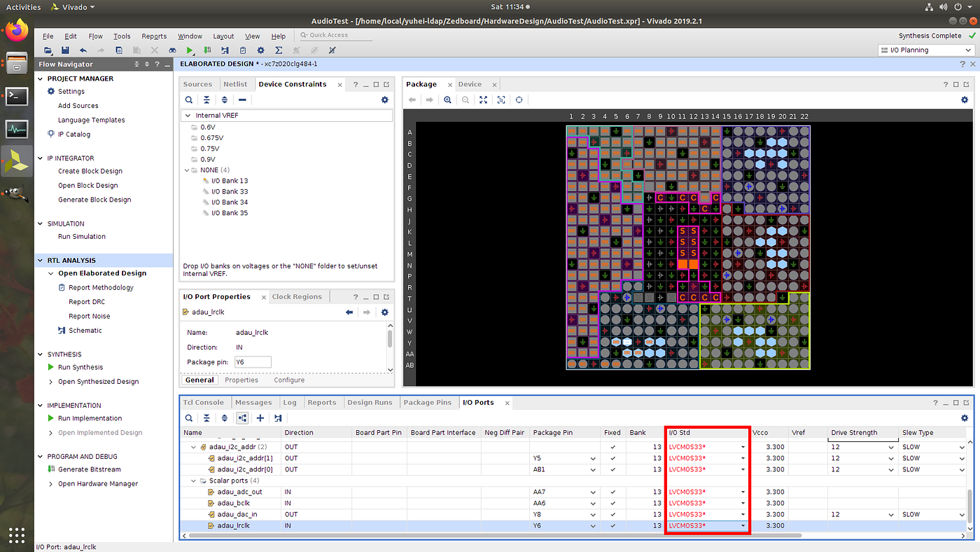Collapse the PROJECT MANAGER section
Screen dimensions: 980x552
click(41, 78)
